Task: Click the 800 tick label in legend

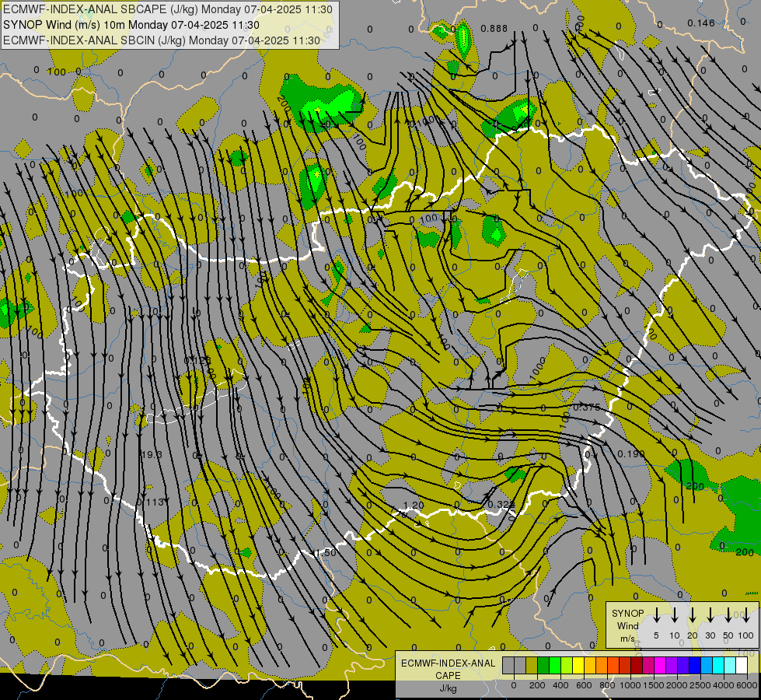Action: (607, 685)
